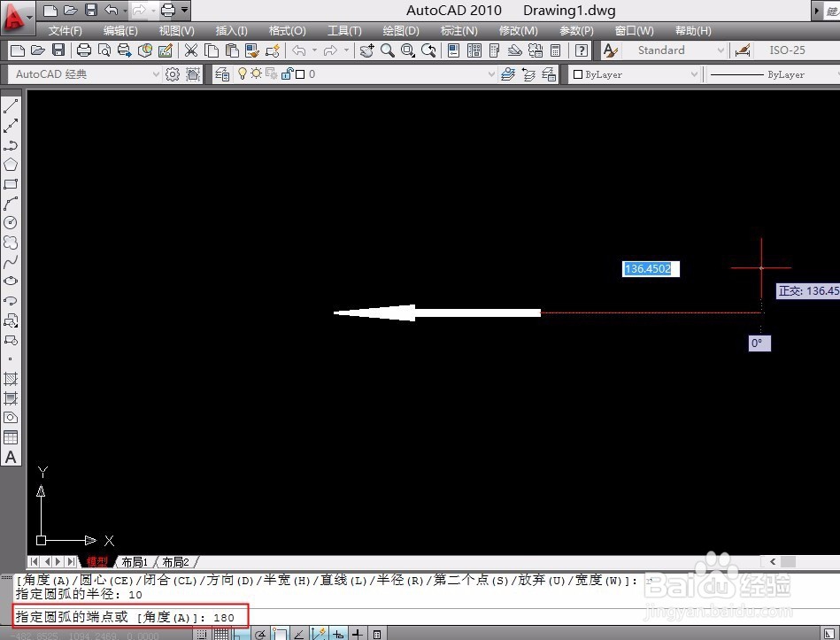Click the Layer previous button

pyautogui.click(x=528, y=74)
